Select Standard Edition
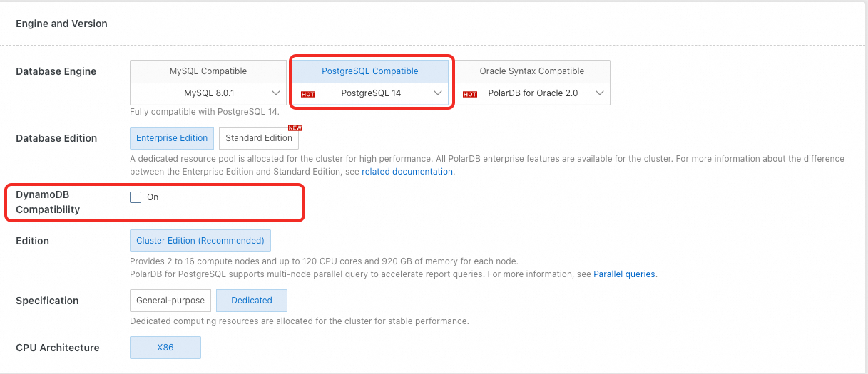This screenshot has width=868, height=374. pos(258,138)
